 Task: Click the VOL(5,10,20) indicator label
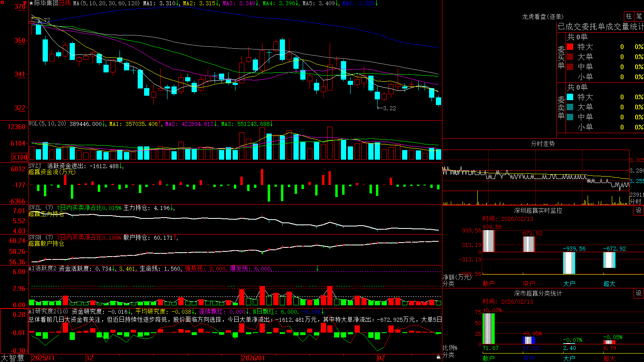(x=47, y=124)
